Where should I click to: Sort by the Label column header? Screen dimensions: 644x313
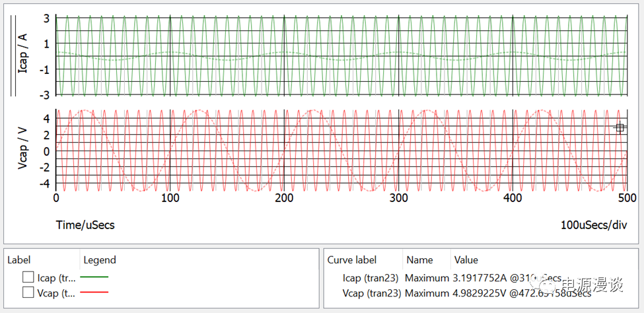pyautogui.click(x=19, y=260)
